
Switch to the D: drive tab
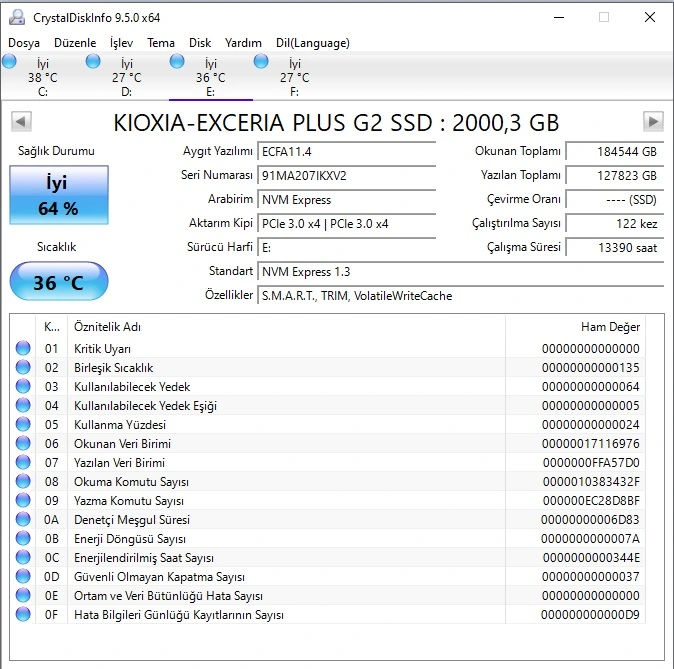coord(126,77)
